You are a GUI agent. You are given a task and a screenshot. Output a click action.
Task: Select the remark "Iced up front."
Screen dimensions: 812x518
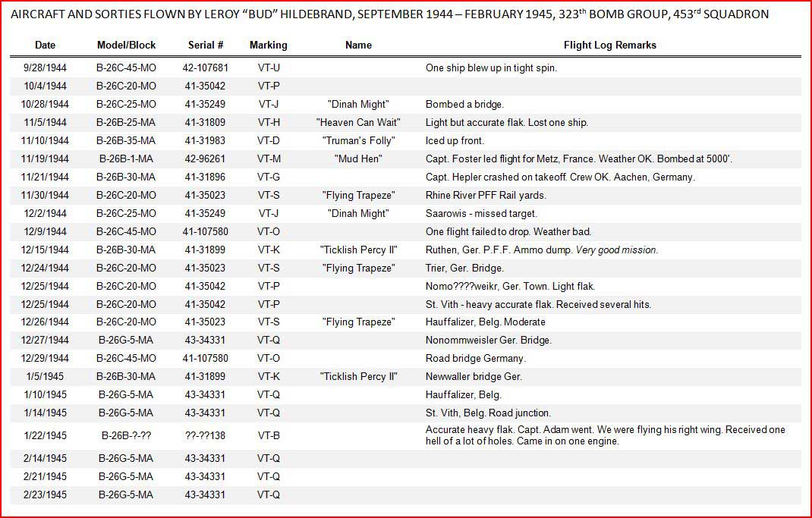[455, 140]
